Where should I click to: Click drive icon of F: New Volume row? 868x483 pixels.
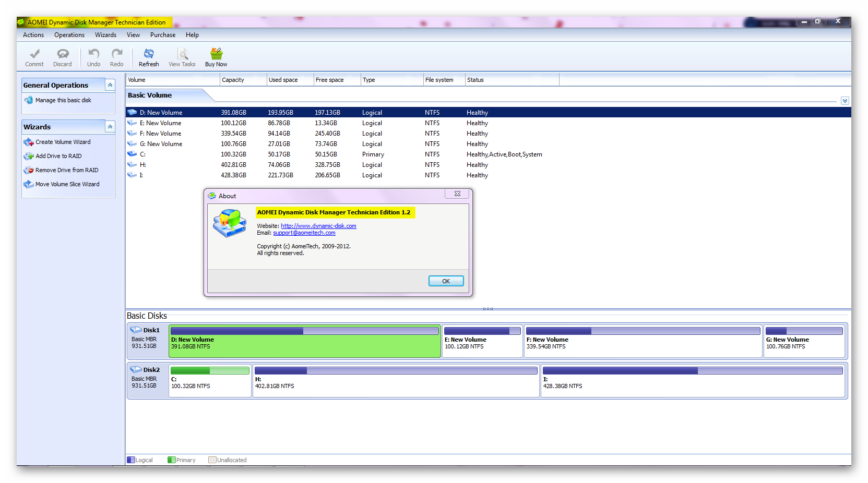(133, 134)
